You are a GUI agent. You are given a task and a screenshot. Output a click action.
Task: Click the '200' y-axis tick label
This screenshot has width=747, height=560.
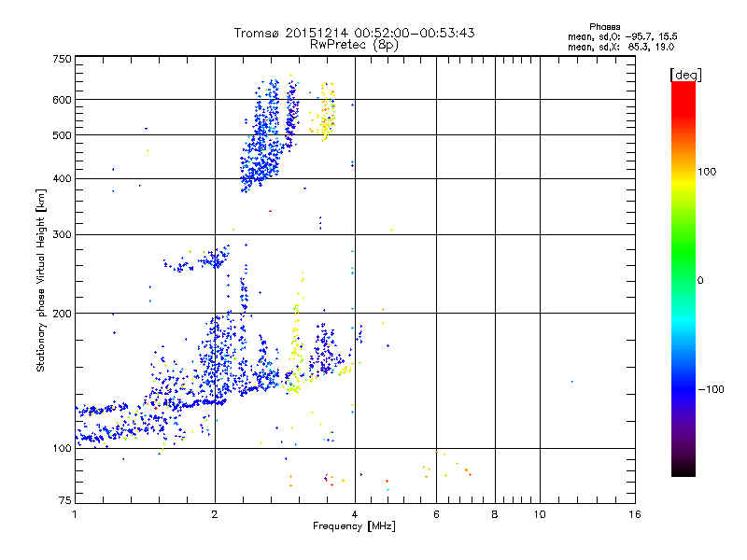62,314
